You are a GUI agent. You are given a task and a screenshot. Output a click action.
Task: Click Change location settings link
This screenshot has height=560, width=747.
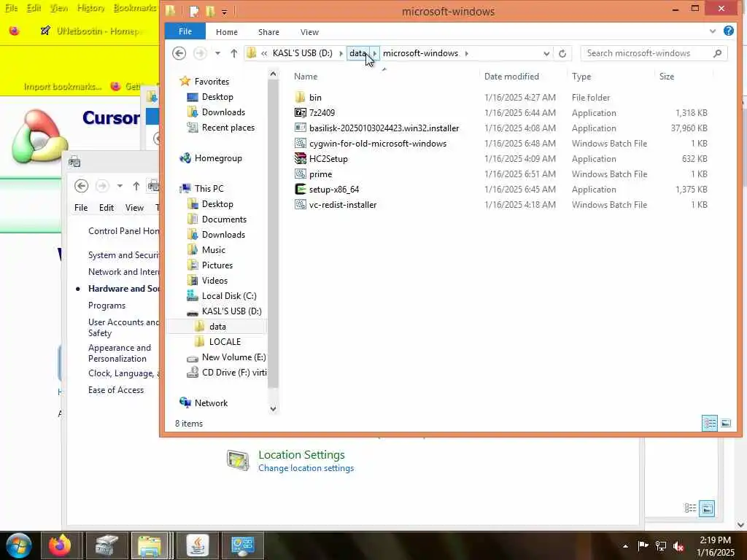point(306,468)
